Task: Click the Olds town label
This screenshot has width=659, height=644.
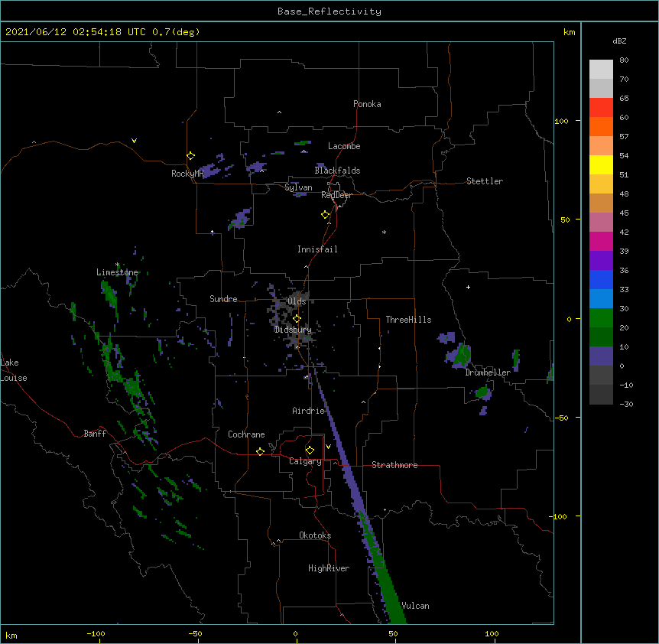Action: click(x=297, y=301)
